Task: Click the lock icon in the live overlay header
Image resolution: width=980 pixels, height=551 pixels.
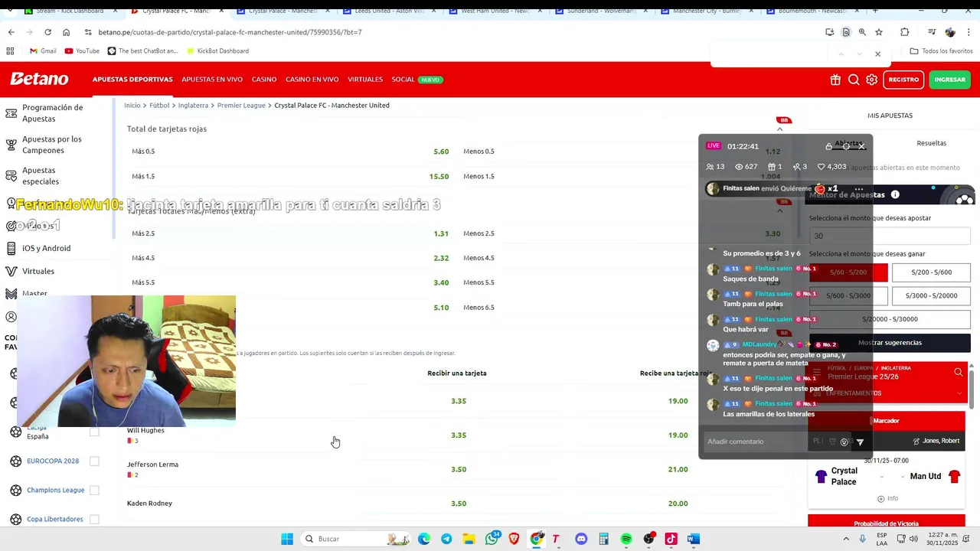Action: [x=828, y=146]
